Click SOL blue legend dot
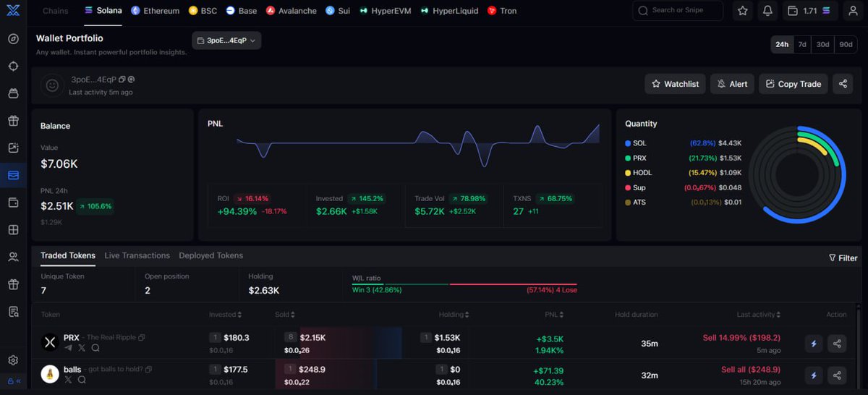 pyautogui.click(x=628, y=143)
